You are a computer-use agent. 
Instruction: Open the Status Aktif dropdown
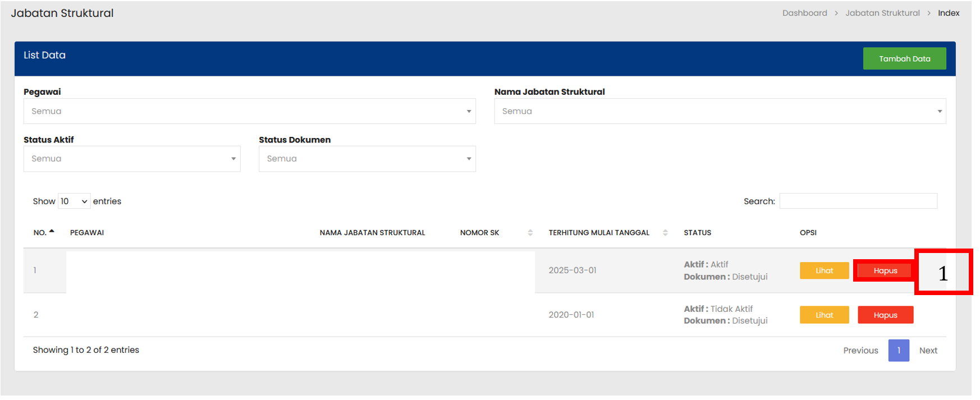(x=132, y=159)
